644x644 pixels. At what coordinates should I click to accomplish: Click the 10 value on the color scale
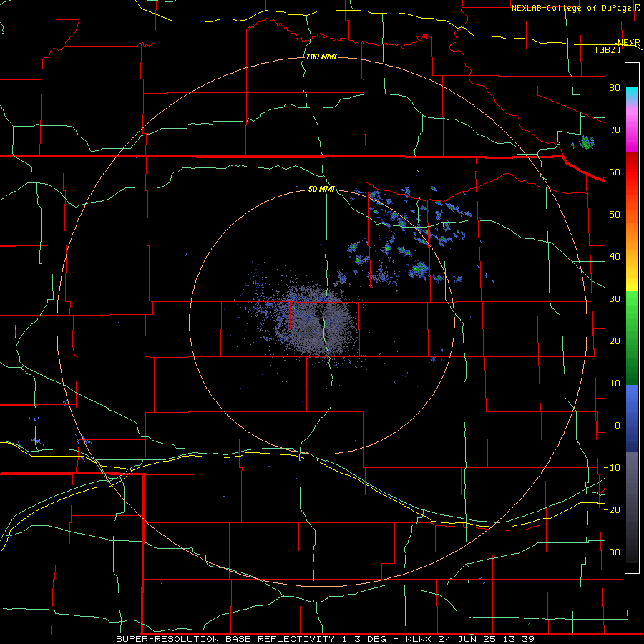[615, 384]
